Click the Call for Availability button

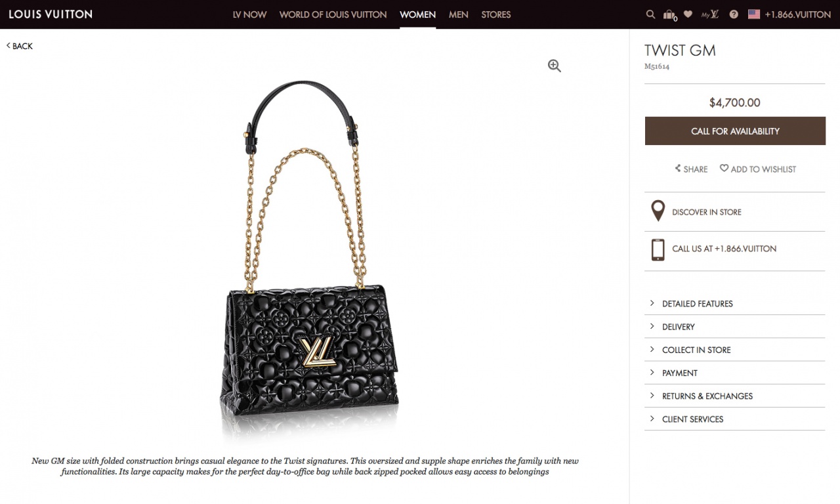click(735, 131)
